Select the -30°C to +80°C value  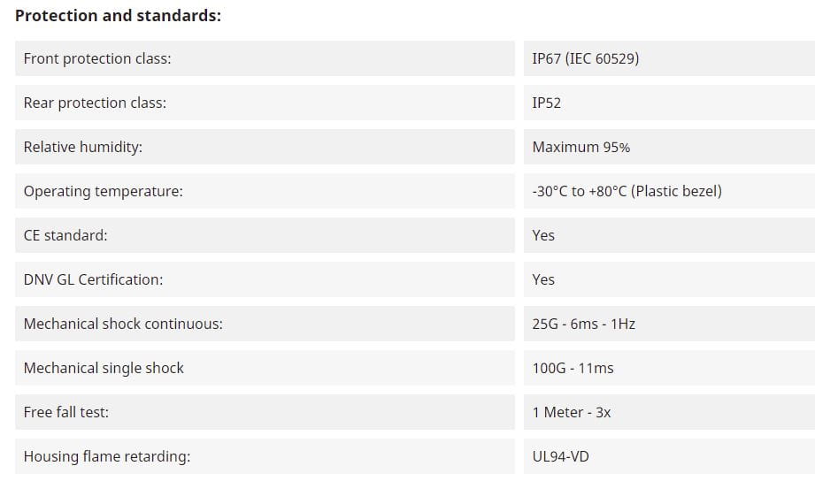627,191
